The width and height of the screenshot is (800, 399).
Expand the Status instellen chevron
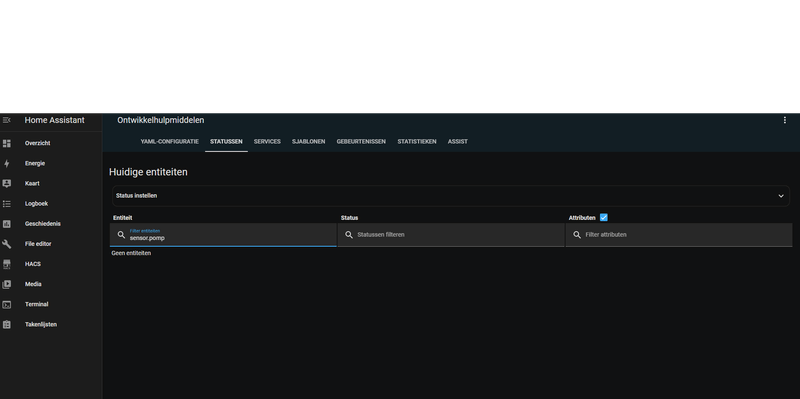coord(781,196)
